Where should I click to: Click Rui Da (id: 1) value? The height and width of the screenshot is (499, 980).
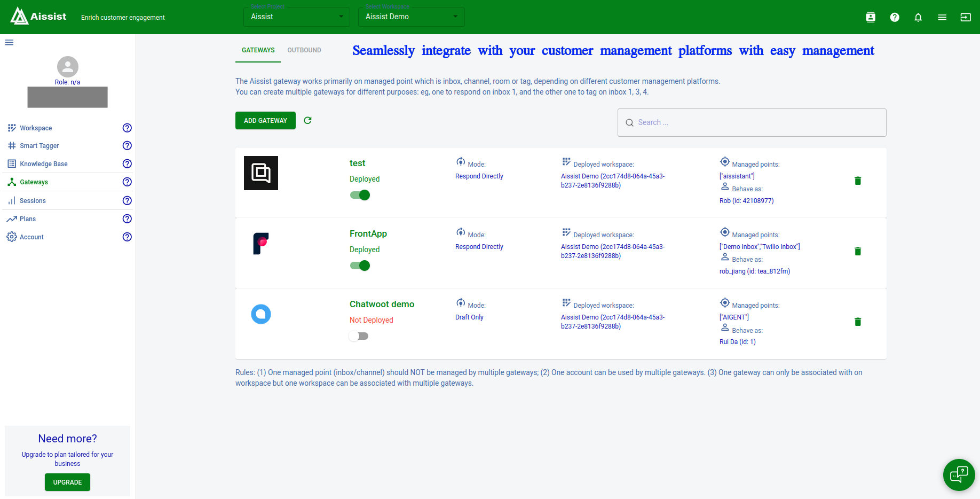(738, 342)
